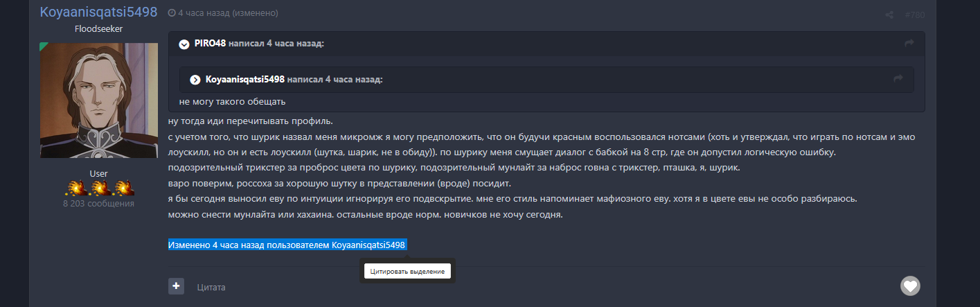This screenshot has height=307, width=980.
Task: Click the "4 часа назад (изменено)" timestamp
Action: (x=228, y=13)
